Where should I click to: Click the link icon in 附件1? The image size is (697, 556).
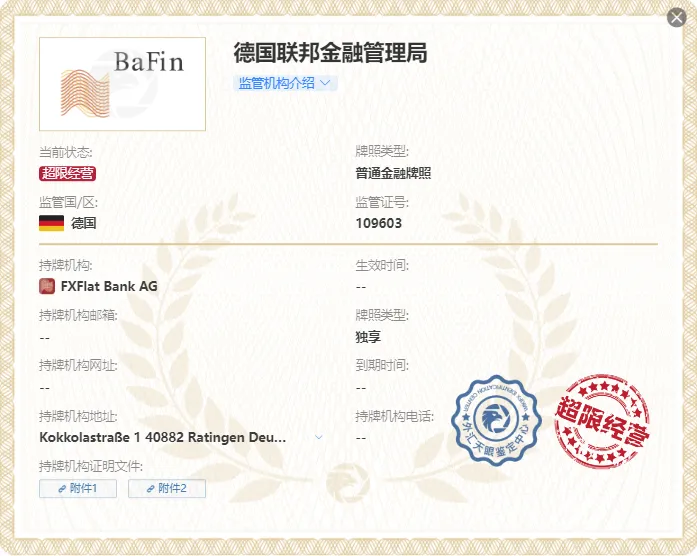pyautogui.click(x=62, y=489)
